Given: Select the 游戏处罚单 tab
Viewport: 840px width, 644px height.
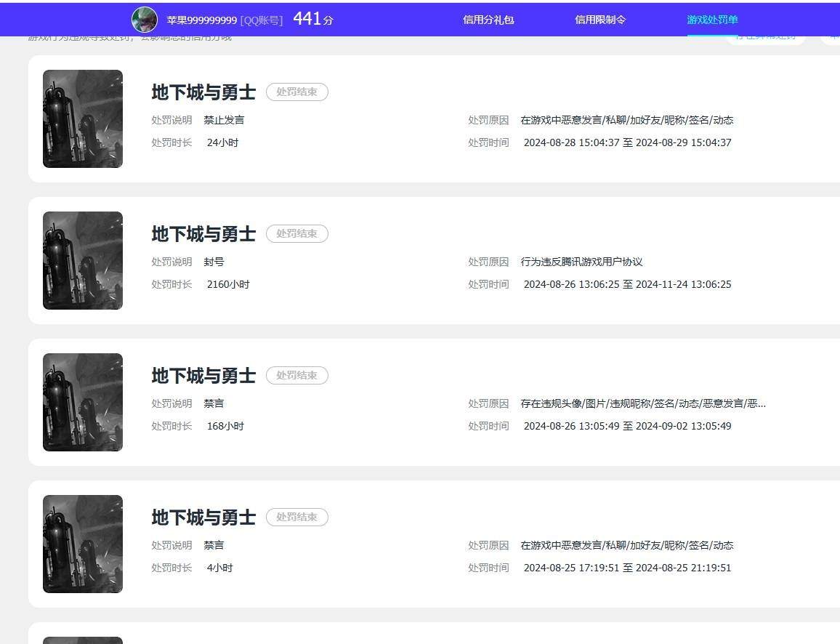Looking at the screenshot, I should 712,20.
